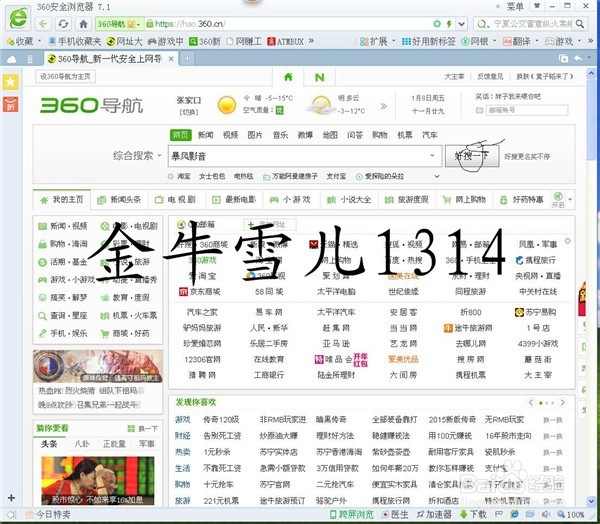
Task: Click the restore closed tab arrow icon
Action: [x=578, y=58]
